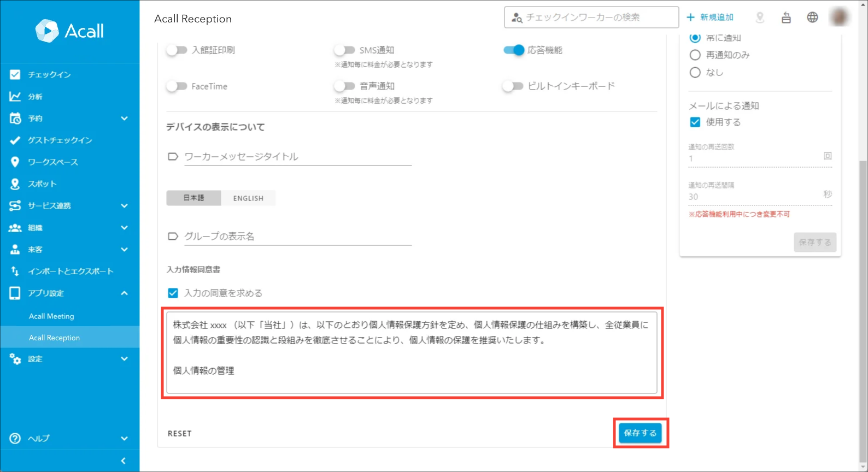868x472 pixels.
Task: Switch to the ENGLISH language tab
Action: click(248, 198)
